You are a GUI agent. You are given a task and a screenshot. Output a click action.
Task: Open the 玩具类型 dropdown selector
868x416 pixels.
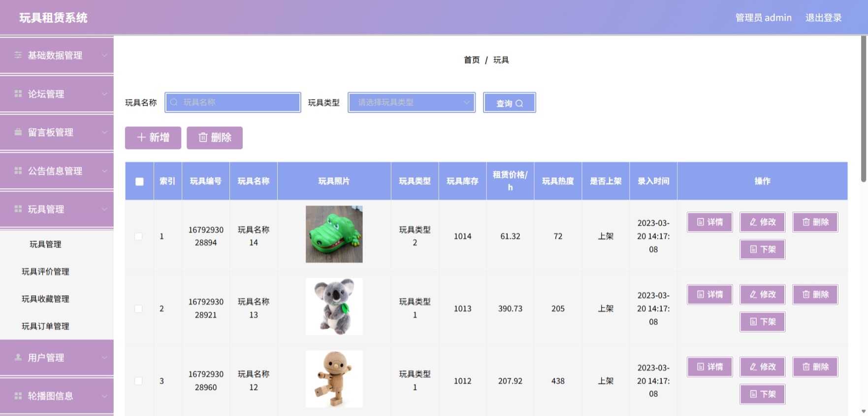click(412, 103)
